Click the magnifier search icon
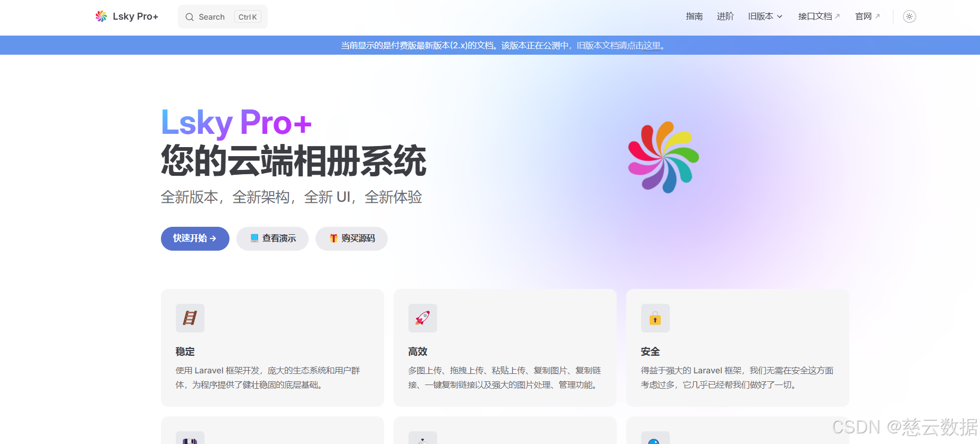This screenshot has height=444, width=980. [189, 17]
